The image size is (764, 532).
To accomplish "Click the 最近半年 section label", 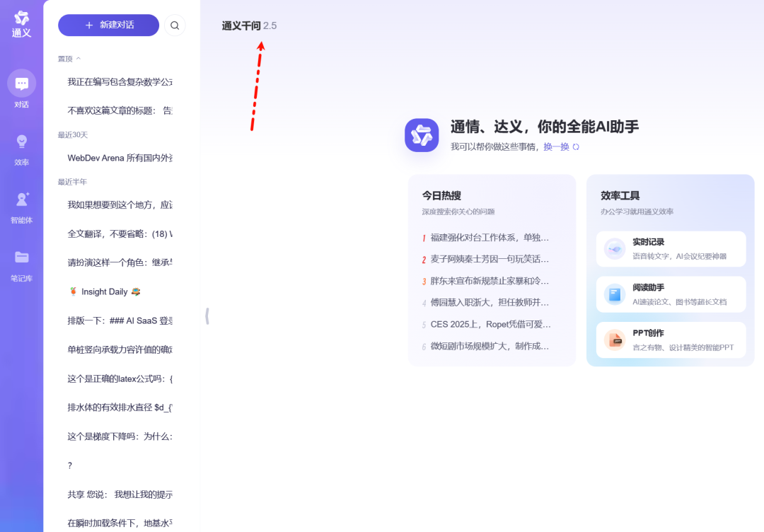I will point(72,182).
